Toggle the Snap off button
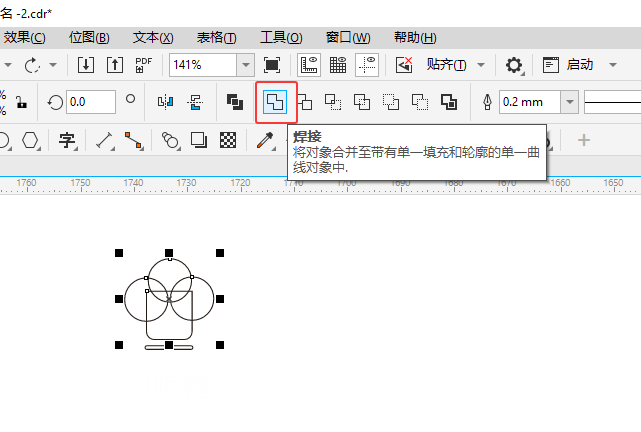This screenshot has width=641, height=432. (x=404, y=65)
